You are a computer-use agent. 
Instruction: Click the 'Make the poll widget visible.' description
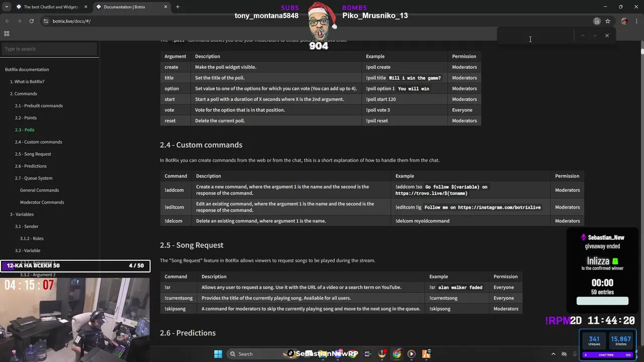(x=225, y=67)
